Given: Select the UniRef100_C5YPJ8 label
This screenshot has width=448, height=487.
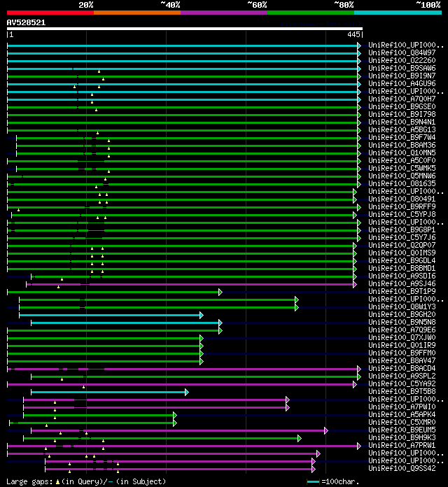Looking at the screenshot, I should click(402, 214).
